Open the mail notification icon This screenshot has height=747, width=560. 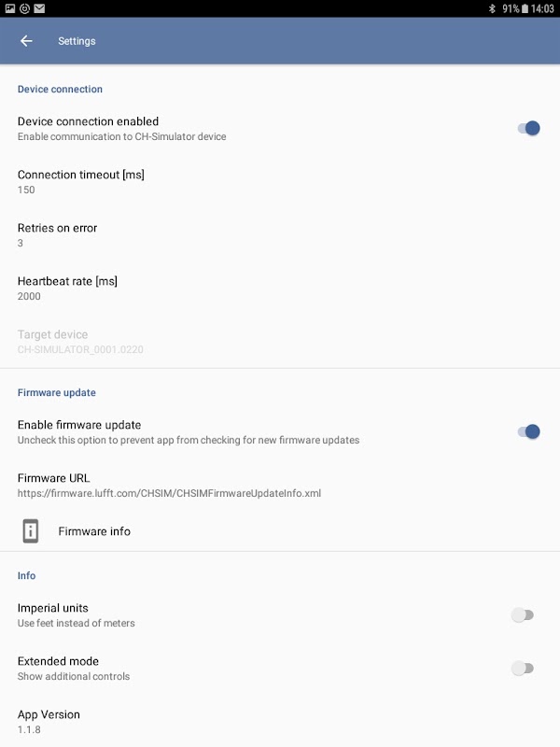39,8
